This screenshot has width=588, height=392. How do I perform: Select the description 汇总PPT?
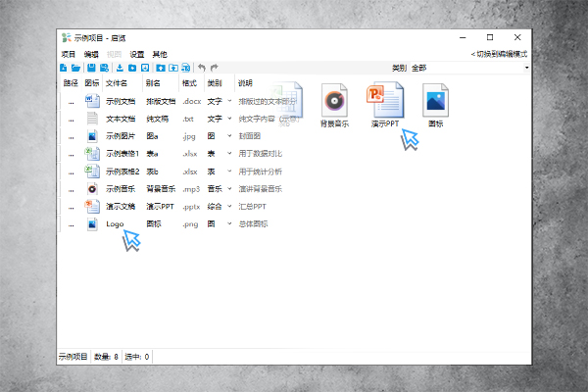pos(253,207)
